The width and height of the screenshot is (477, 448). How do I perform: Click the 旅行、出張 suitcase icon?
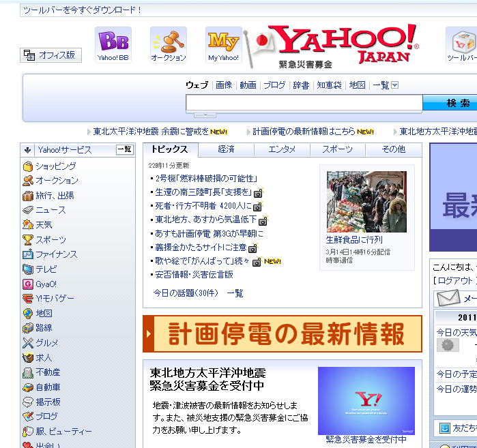point(28,196)
